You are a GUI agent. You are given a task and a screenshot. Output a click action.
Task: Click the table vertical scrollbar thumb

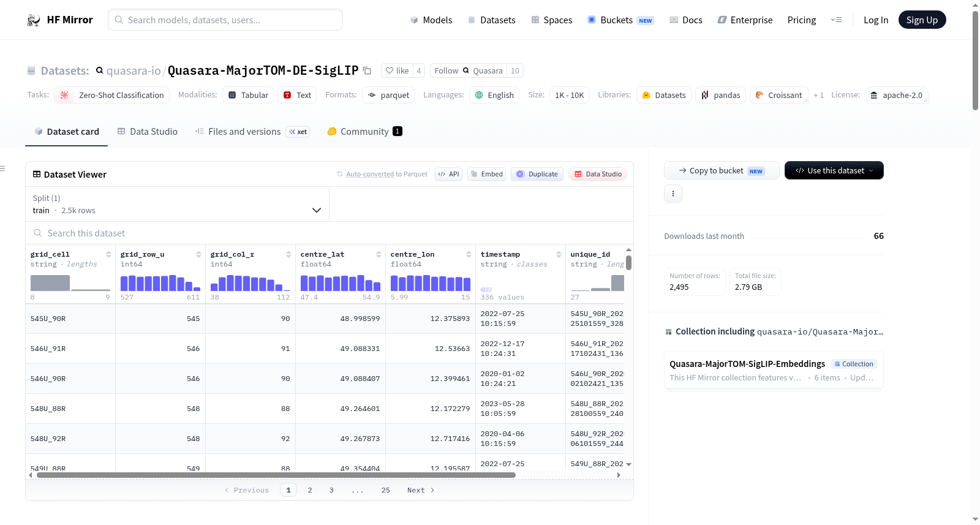628,263
